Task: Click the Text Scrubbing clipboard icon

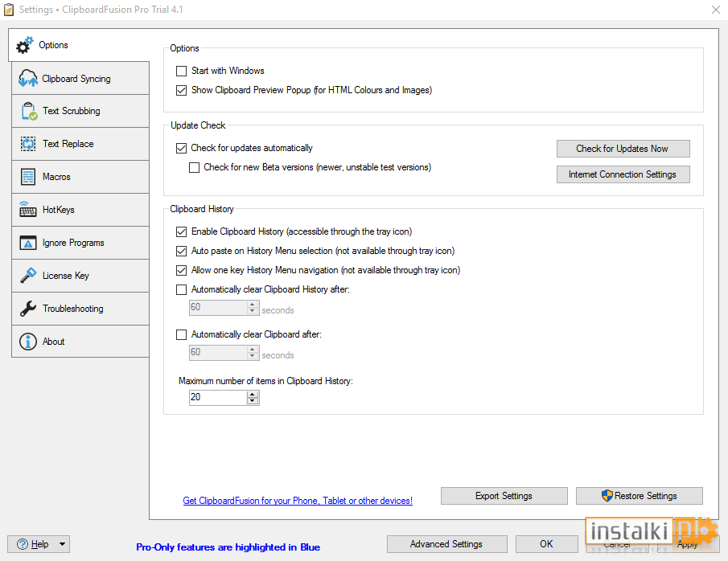Action: [x=29, y=112]
